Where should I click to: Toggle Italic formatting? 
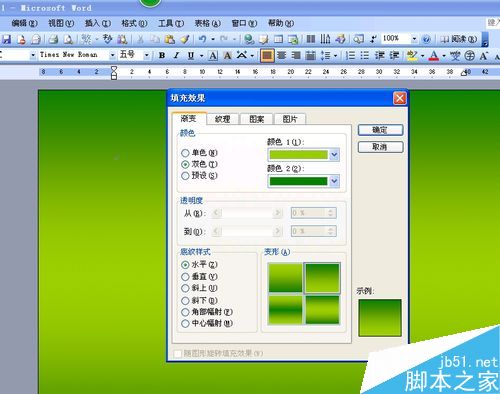[x=176, y=55]
